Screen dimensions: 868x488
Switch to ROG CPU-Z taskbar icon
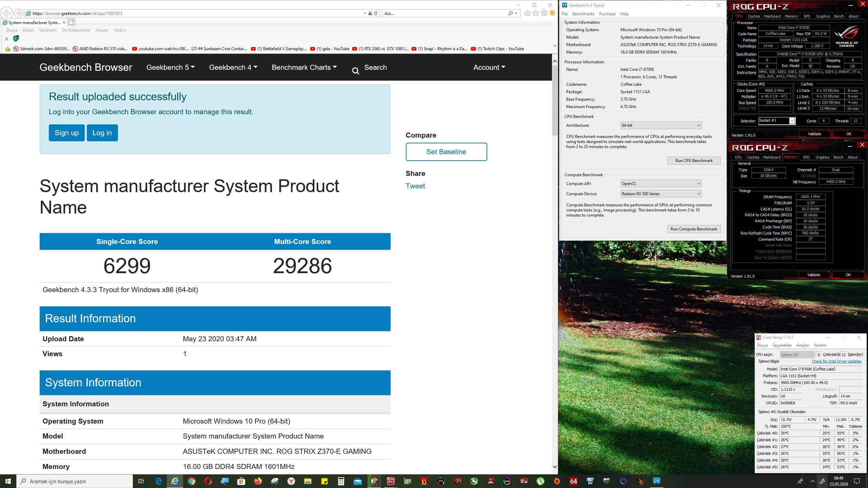(x=391, y=481)
